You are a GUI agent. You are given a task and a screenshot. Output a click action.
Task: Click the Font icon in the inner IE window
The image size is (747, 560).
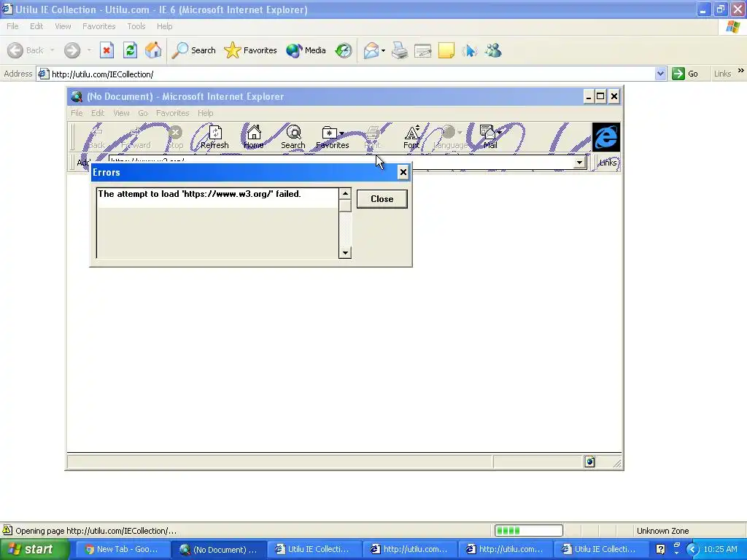[x=412, y=133]
